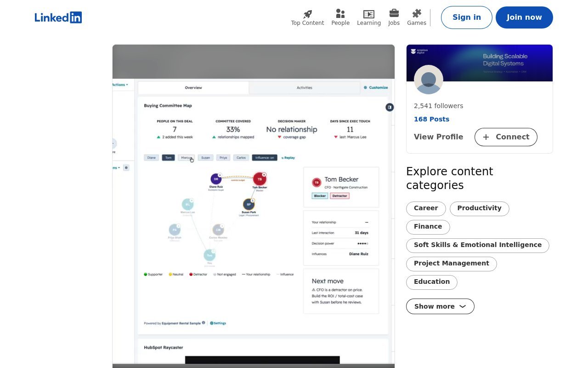Open the People icon
The height and width of the screenshot is (368, 588).
[340, 14]
